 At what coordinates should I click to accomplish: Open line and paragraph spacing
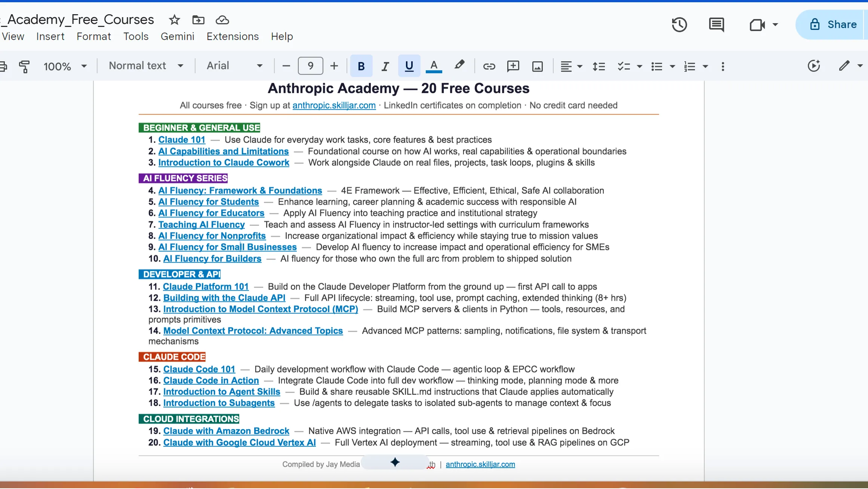click(599, 66)
